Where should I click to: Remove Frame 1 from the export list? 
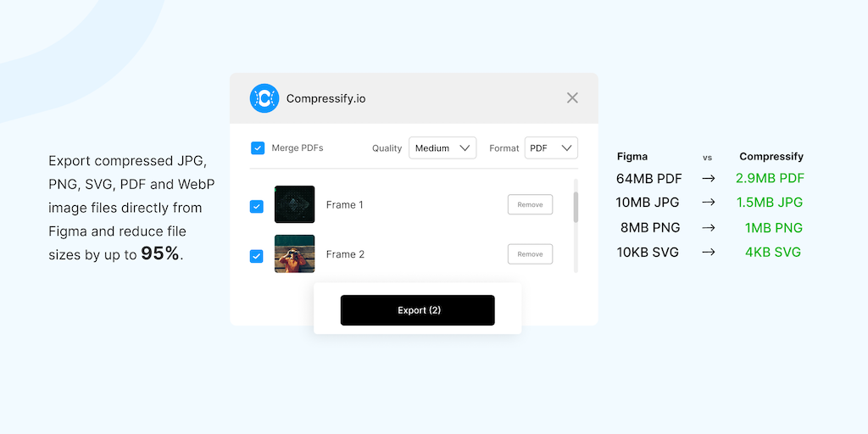coord(530,204)
